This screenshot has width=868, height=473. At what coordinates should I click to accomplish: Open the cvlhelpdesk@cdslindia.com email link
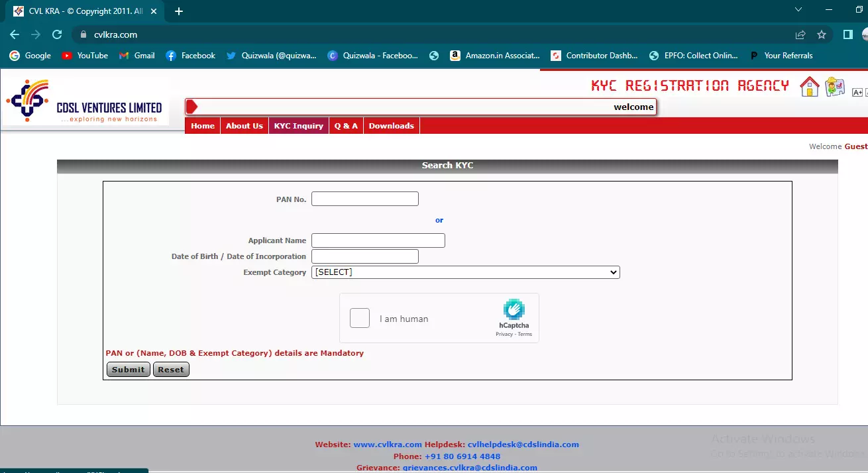coord(523,444)
